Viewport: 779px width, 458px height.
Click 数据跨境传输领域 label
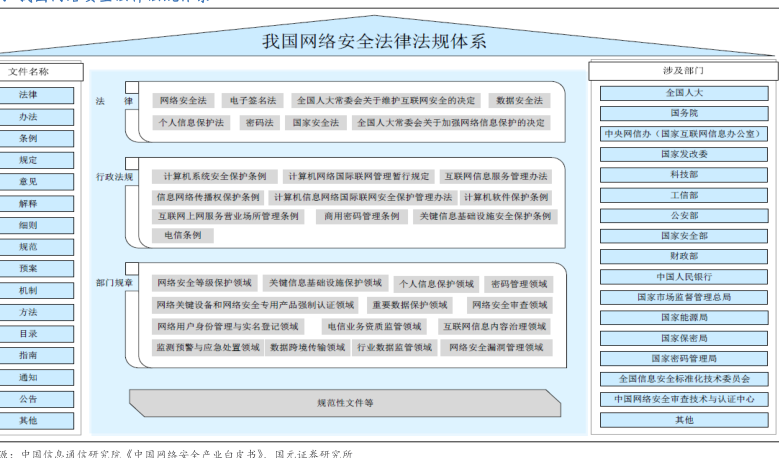click(307, 347)
